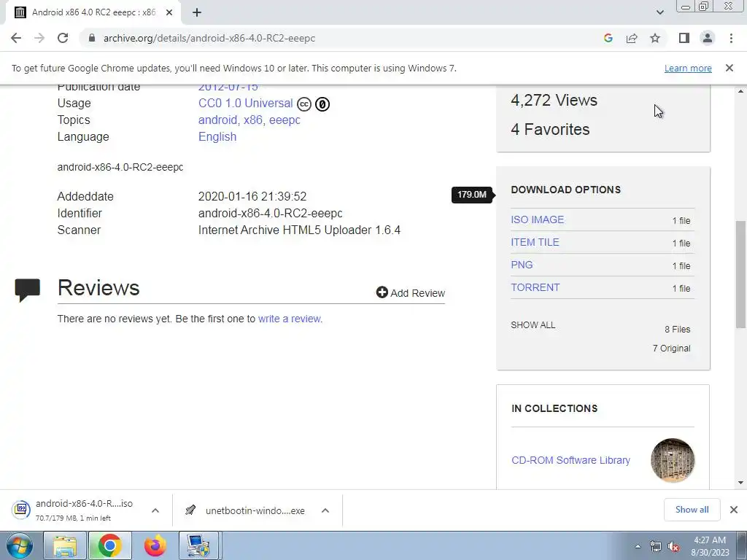Click the muted volume tray icon
Image resolution: width=747 pixels, height=560 pixels.
coord(673,547)
